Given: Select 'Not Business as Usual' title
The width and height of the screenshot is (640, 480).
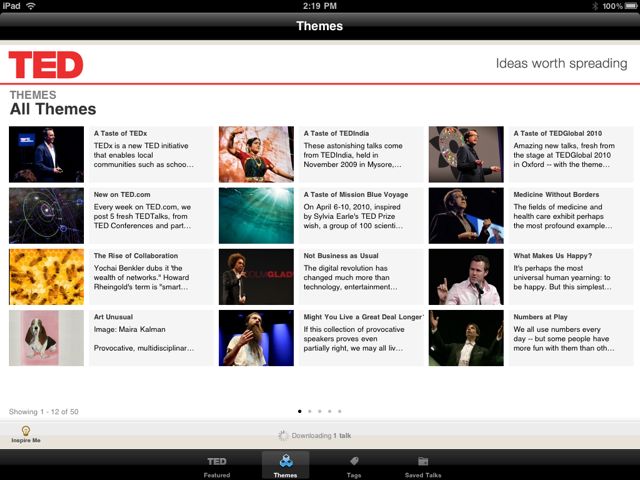Looking at the screenshot, I should pos(341,256).
